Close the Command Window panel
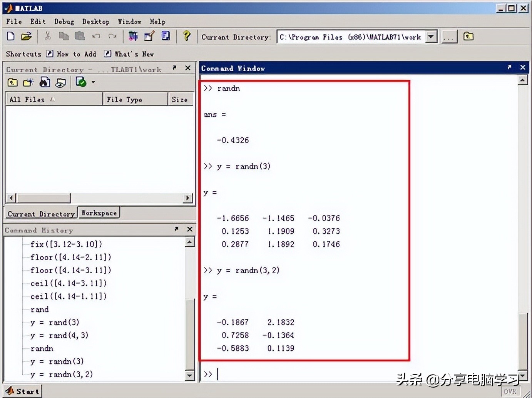 523,67
